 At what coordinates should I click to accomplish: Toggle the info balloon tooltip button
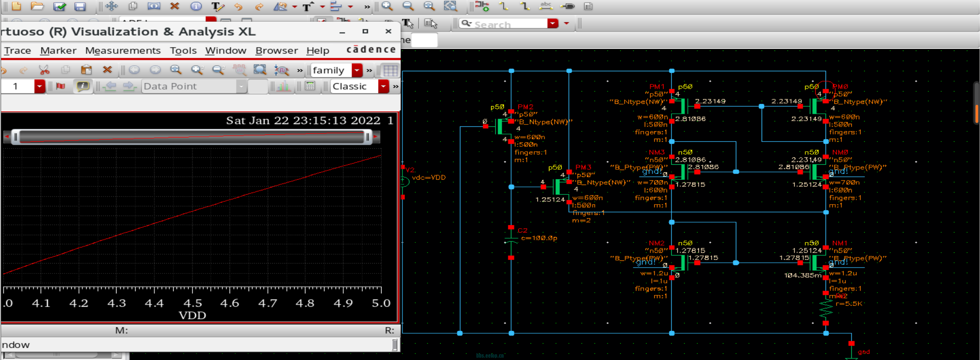tap(83, 86)
